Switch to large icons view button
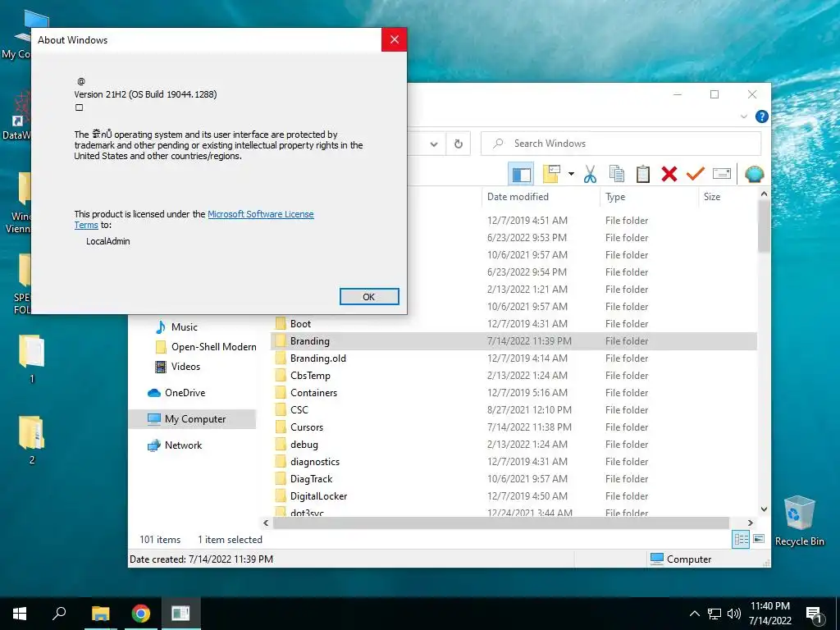This screenshot has height=630, width=840. [759, 539]
